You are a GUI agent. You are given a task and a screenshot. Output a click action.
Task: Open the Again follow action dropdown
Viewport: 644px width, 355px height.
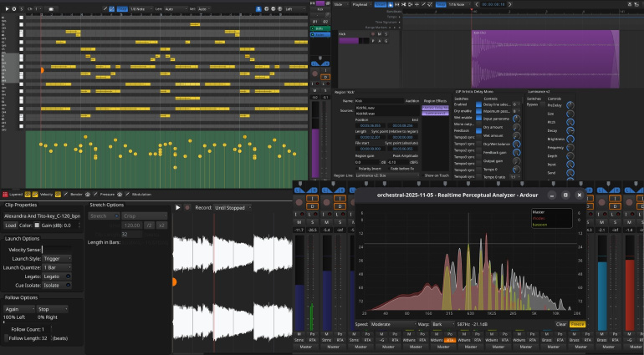click(20, 308)
